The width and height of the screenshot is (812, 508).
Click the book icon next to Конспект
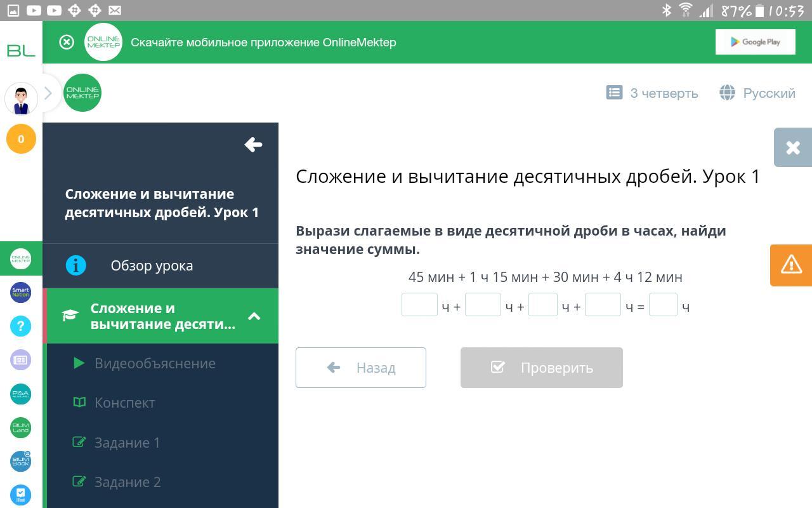(x=79, y=403)
